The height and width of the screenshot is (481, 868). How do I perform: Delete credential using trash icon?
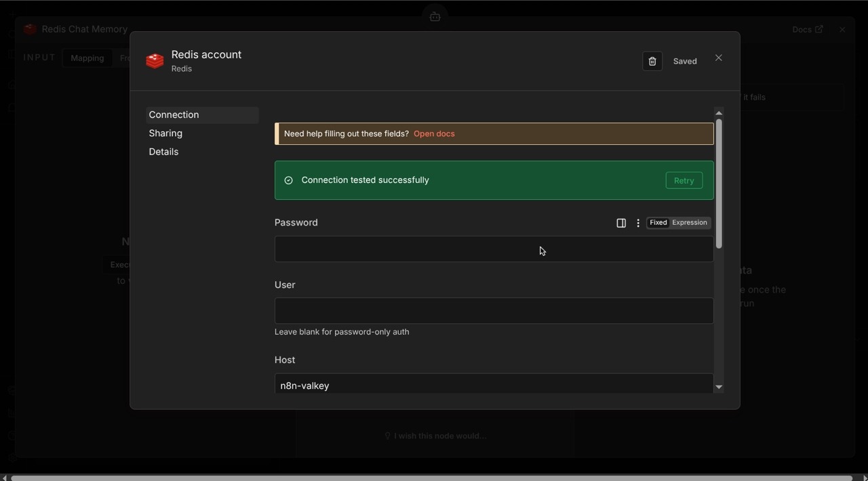pyautogui.click(x=652, y=62)
